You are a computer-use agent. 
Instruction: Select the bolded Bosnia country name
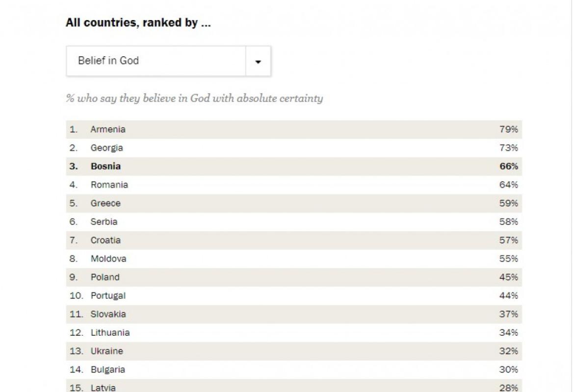tap(105, 167)
